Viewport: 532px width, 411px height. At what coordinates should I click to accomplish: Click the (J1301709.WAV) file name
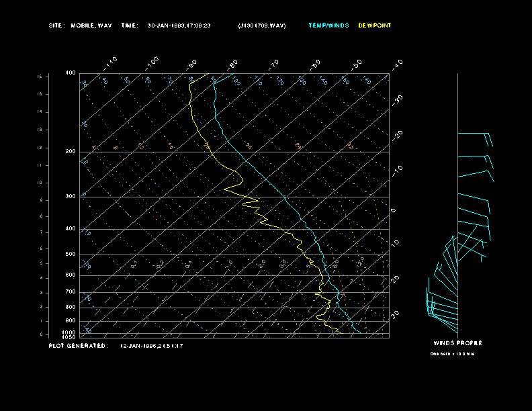261,26
